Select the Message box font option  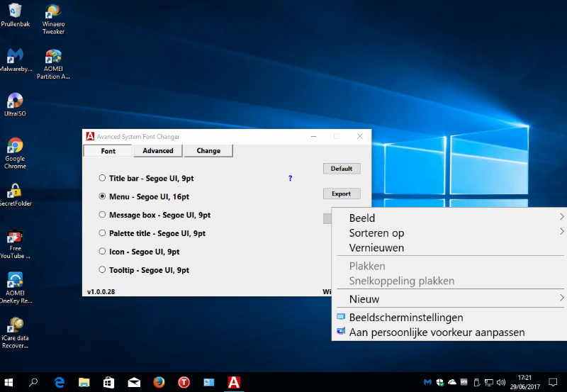(x=103, y=215)
